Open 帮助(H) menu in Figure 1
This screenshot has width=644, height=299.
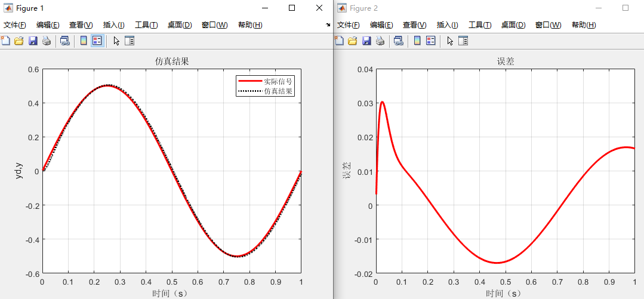[x=250, y=25]
